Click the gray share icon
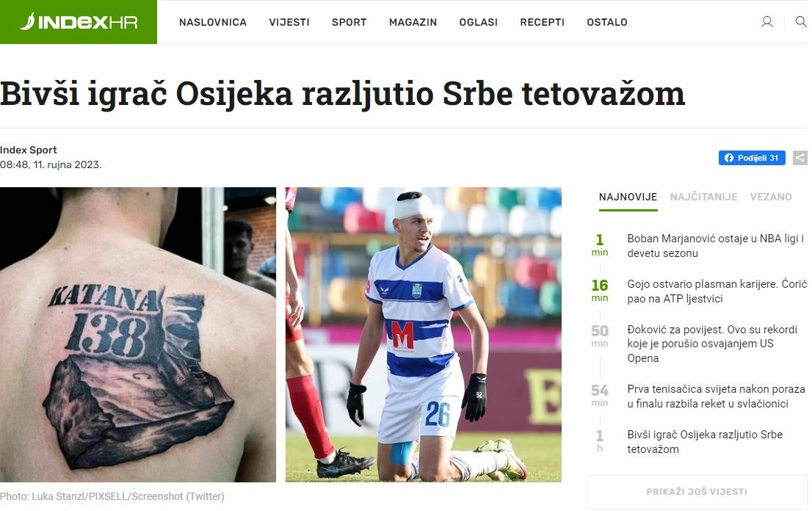 [x=800, y=158]
